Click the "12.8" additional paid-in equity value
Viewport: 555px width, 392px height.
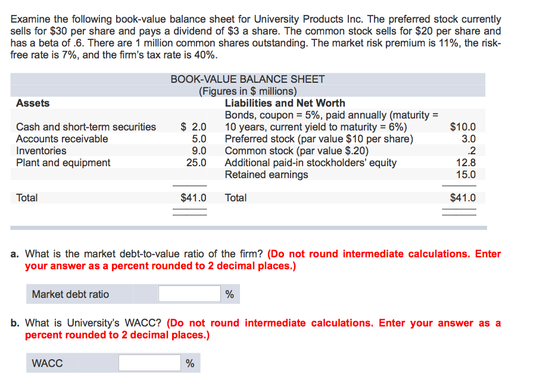(466, 163)
